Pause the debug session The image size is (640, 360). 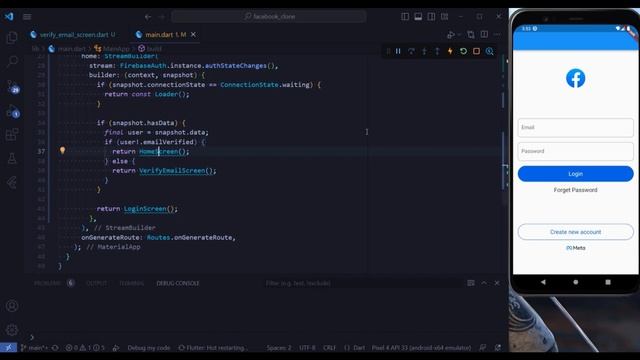[398, 51]
